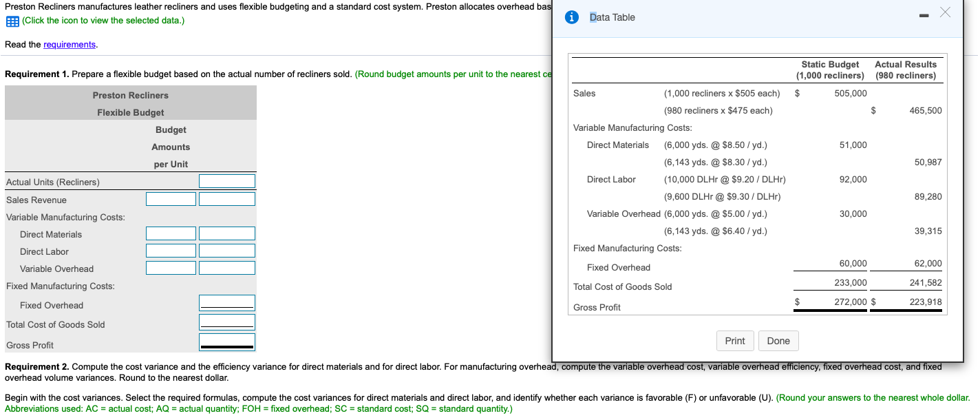Click '(9,600 DLHr @ $9.30 / DLHr)' text
The width and height of the screenshot is (980, 420).
coord(722,196)
